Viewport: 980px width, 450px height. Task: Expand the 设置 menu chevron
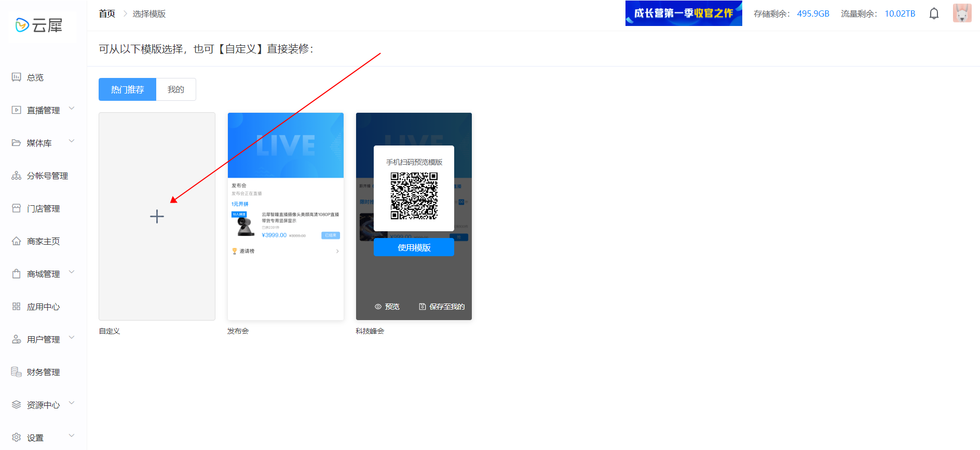click(72, 436)
